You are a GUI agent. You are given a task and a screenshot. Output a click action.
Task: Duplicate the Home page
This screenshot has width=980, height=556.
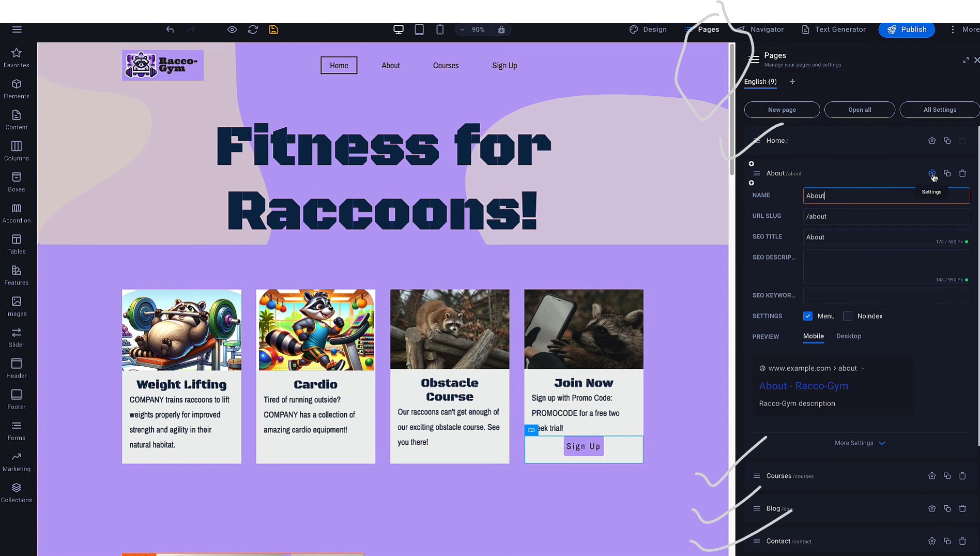(x=947, y=141)
